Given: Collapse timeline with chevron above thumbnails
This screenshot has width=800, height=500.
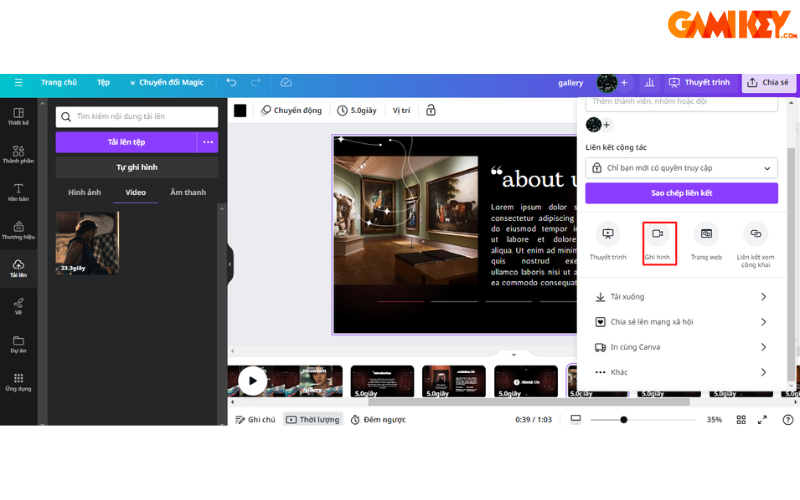Looking at the screenshot, I should [514, 354].
